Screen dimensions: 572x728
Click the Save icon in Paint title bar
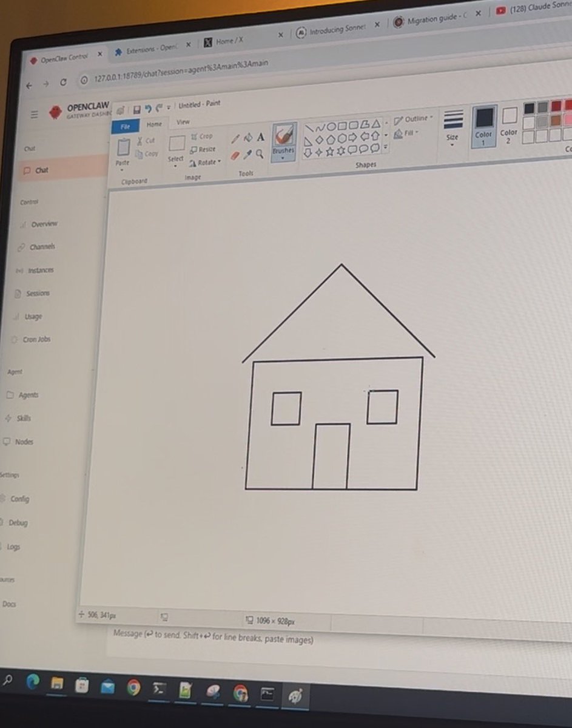point(136,110)
